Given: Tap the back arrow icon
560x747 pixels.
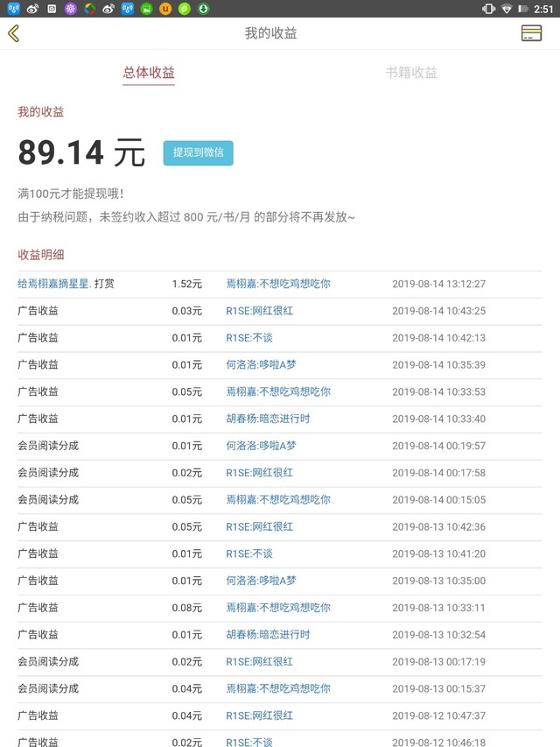Looking at the screenshot, I should pyautogui.click(x=13, y=34).
